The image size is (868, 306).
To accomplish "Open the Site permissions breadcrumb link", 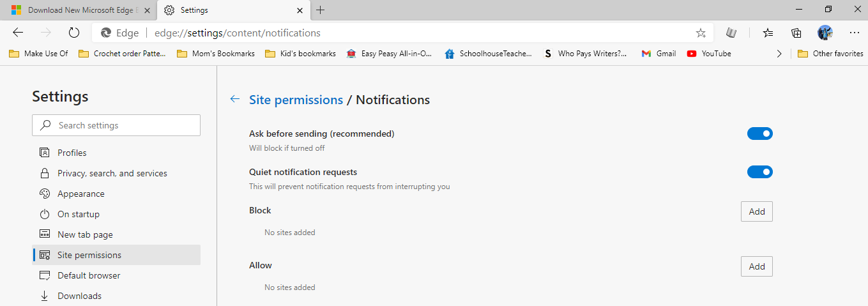I will tap(296, 100).
